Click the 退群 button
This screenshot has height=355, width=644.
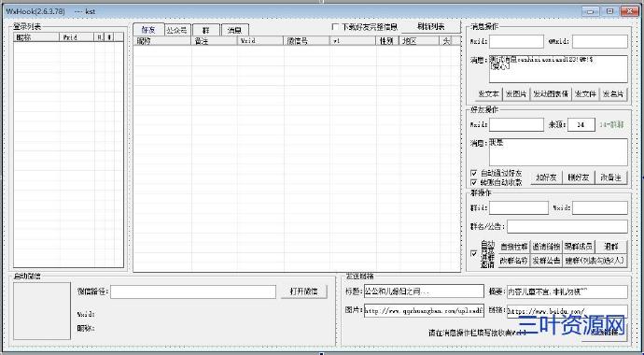coord(611,247)
